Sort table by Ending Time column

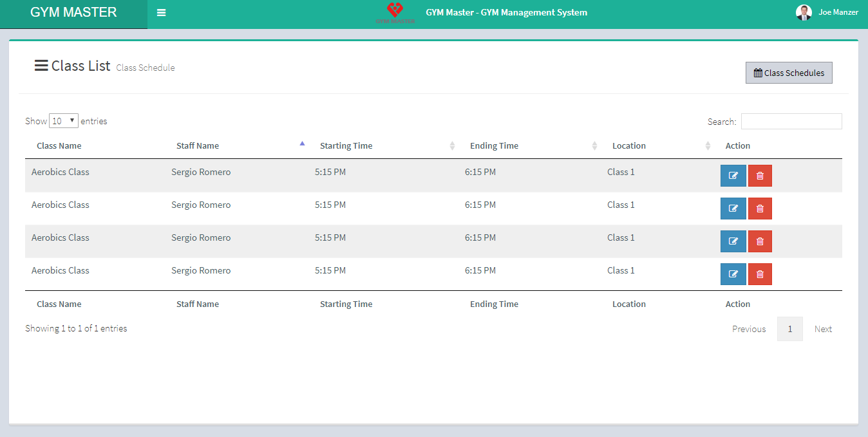tap(494, 146)
